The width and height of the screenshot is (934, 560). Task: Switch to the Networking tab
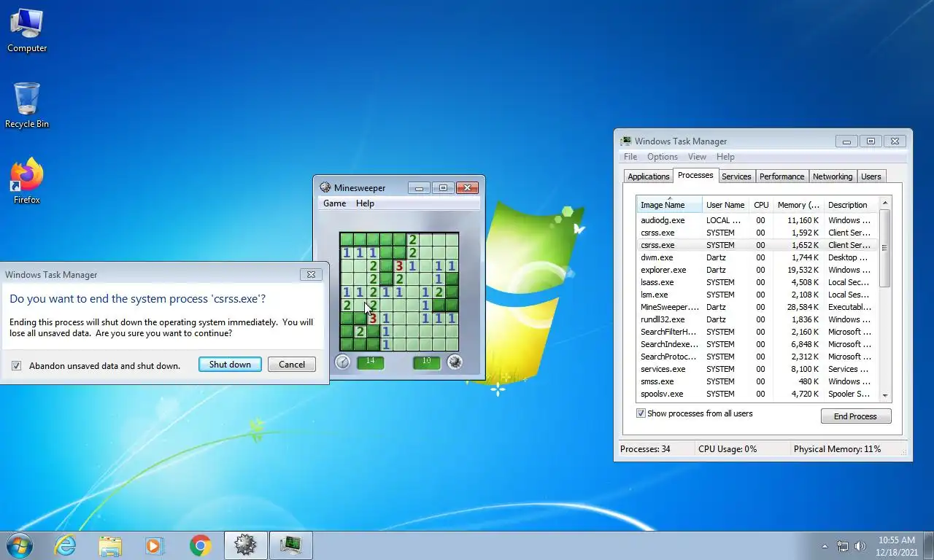(833, 176)
